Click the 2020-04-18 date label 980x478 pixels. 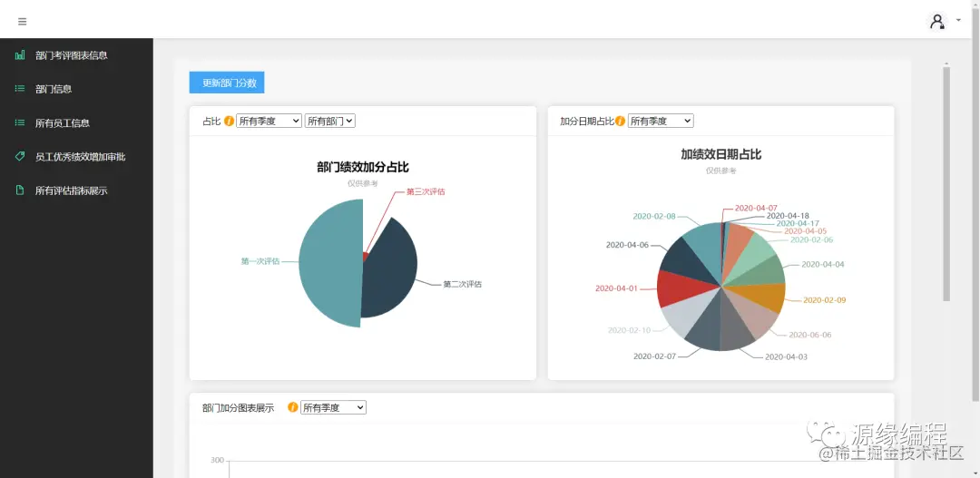[x=789, y=216]
